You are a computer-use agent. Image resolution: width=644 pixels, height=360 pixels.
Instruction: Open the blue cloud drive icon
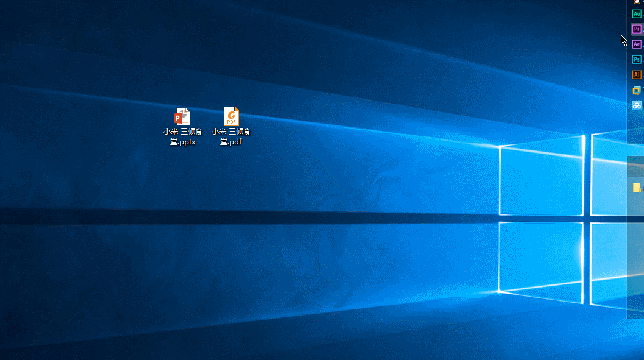(637, 105)
